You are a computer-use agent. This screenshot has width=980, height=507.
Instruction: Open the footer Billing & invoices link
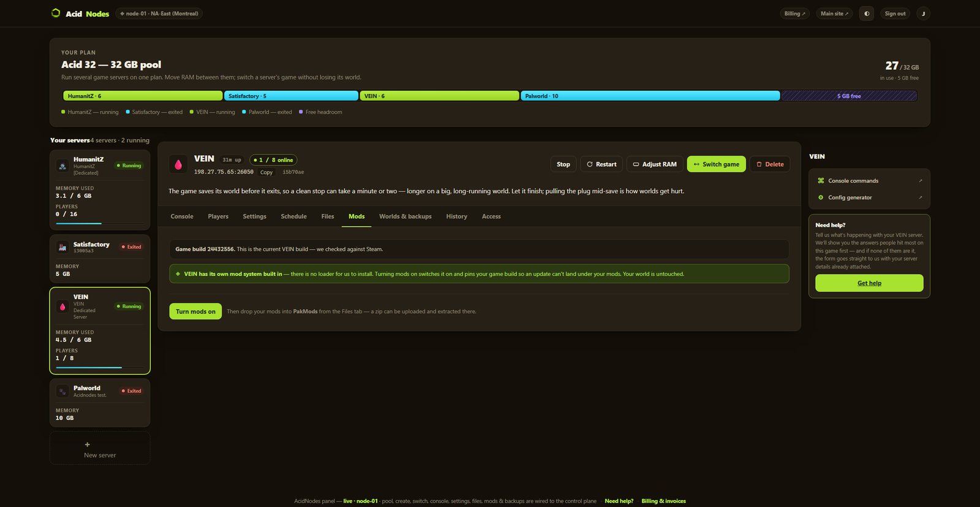click(x=663, y=501)
